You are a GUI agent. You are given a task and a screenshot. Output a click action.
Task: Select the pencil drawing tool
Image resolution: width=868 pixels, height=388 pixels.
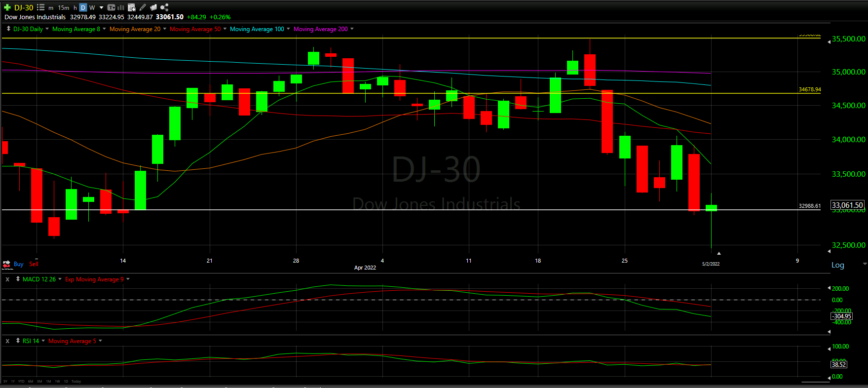143,7
